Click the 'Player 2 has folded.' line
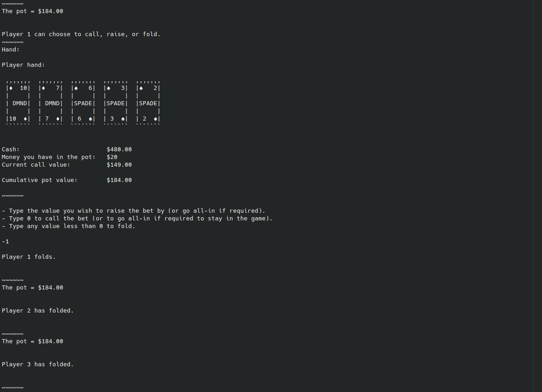 pos(38,311)
